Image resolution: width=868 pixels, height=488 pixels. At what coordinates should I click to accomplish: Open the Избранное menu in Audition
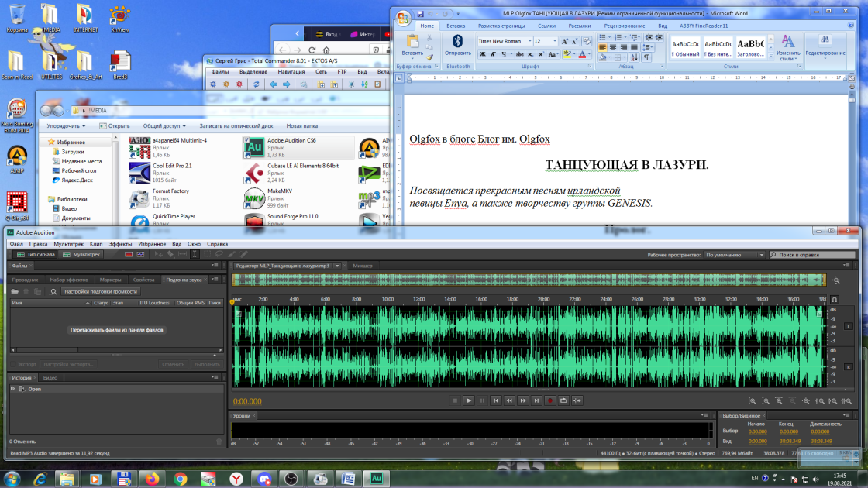coord(152,244)
